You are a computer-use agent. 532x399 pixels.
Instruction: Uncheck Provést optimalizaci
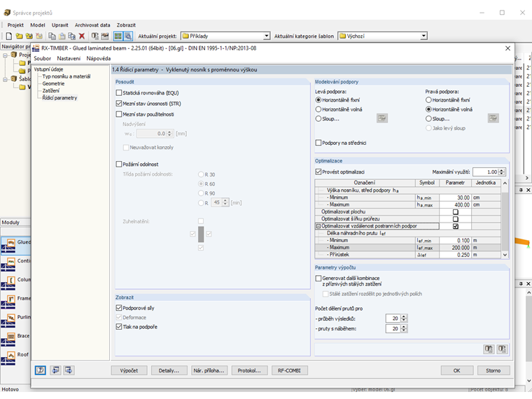pos(318,172)
